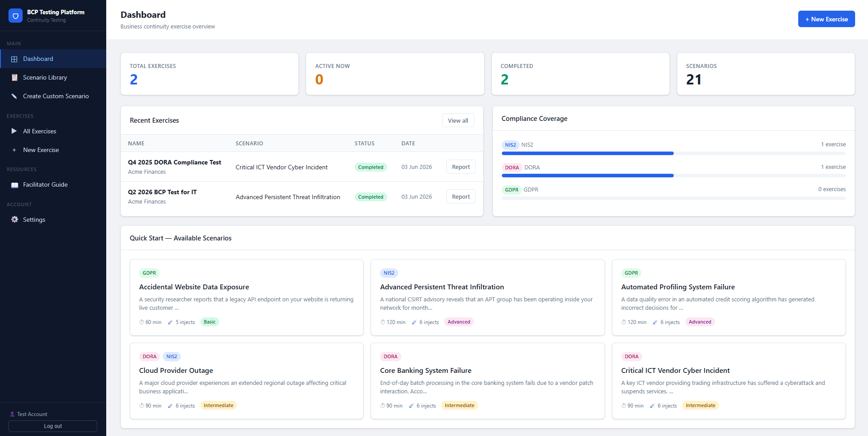Click the DORA badge in Compliance Coverage
The image size is (868, 436).
point(512,168)
